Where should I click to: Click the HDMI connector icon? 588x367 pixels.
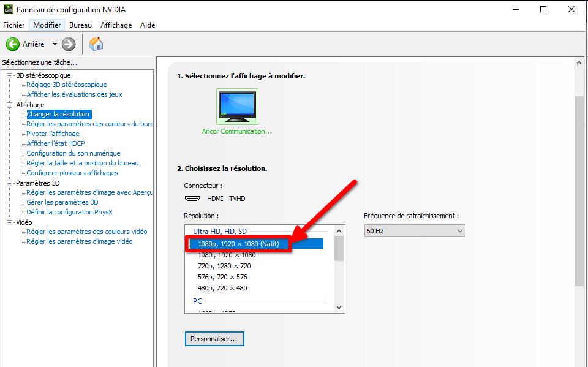[192, 198]
